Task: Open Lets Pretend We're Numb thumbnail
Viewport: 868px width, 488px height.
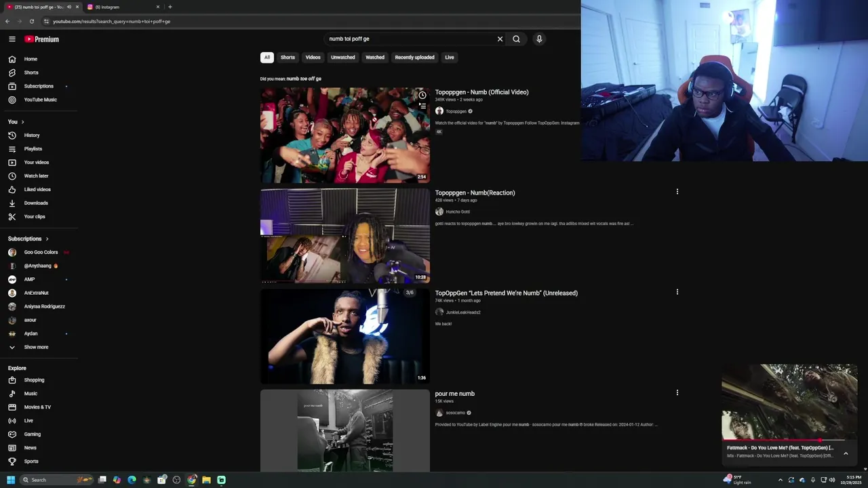Action: pos(345,336)
